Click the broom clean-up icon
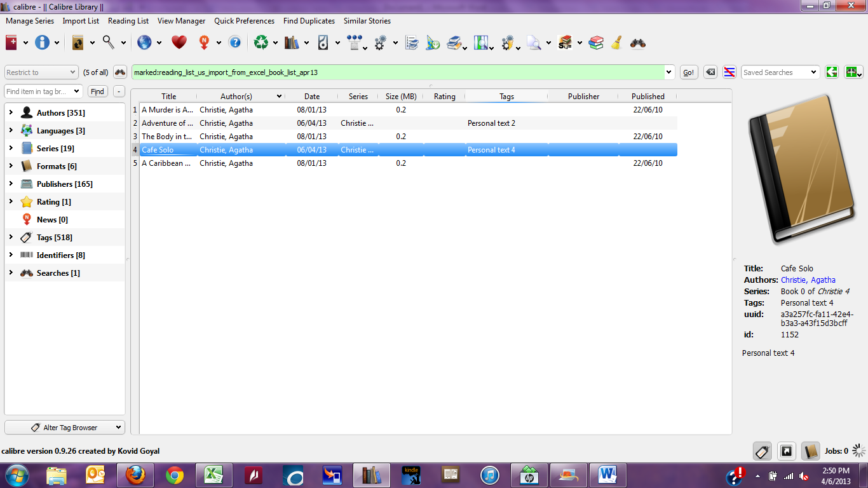 [x=616, y=43]
